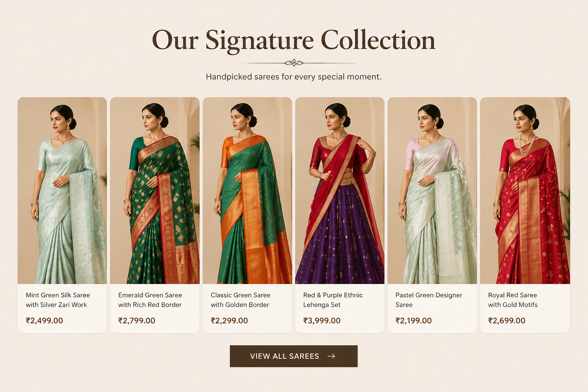Click Red & Purple Ethnic Lehenga Set title
This screenshot has width=588, height=392.
(x=333, y=300)
